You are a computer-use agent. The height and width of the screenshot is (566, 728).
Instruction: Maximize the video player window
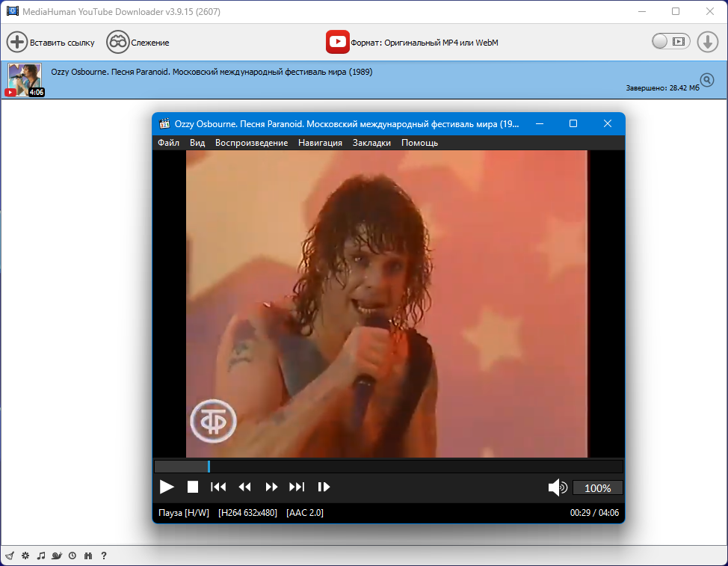[x=573, y=123]
